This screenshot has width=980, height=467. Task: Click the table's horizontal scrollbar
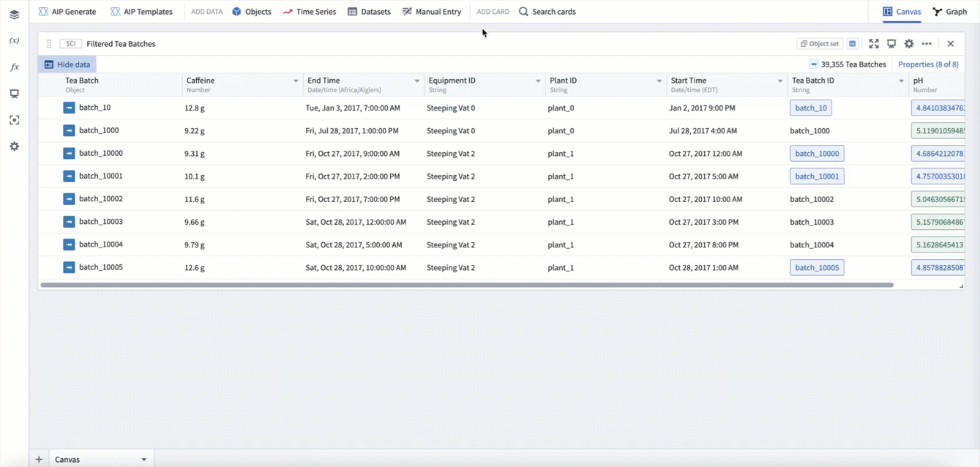coord(467,285)
